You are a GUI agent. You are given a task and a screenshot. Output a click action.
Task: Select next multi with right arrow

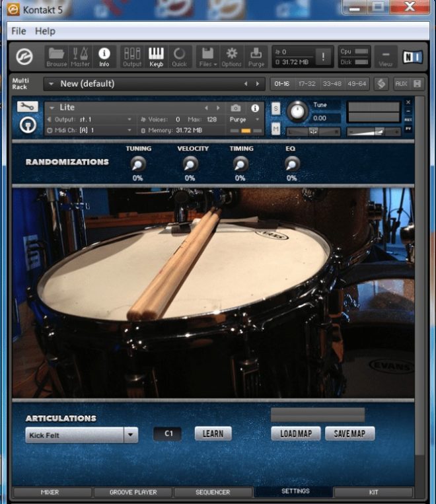click(x=258, y=84)
